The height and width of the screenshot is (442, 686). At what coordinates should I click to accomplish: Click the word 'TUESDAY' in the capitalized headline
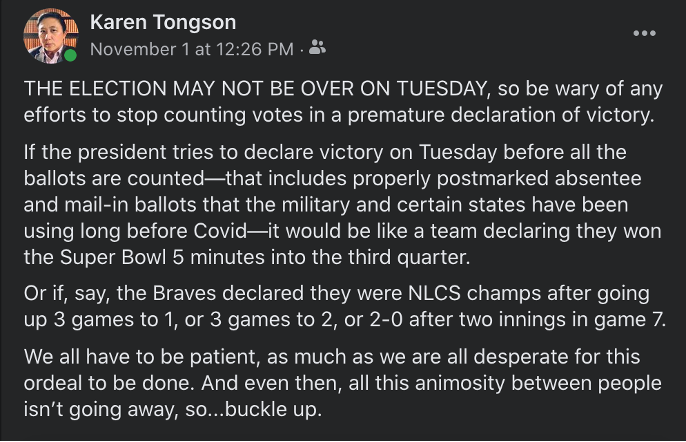coord(441,88)
